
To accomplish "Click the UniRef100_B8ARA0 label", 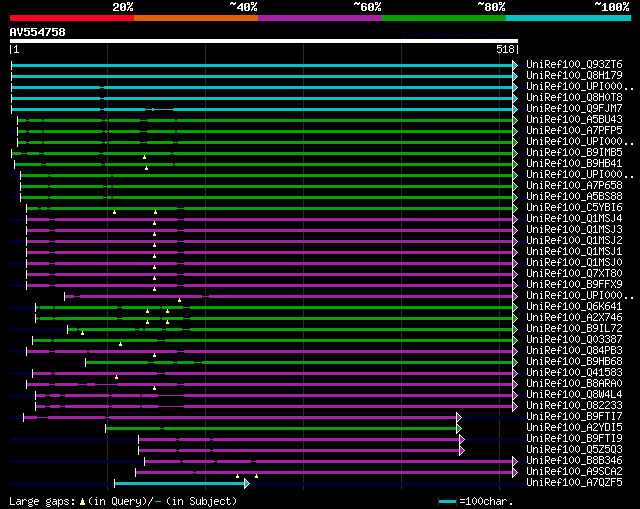I will (574, 384).
